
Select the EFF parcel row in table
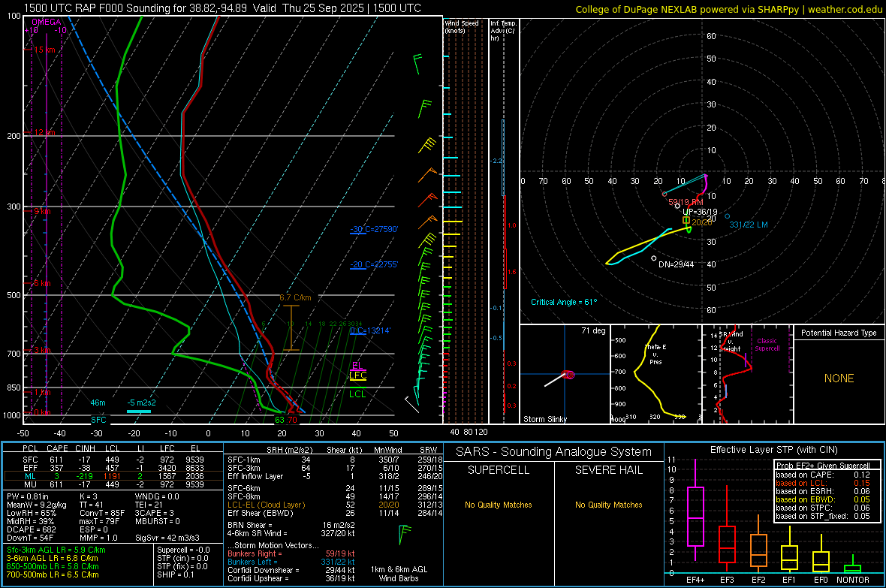113,468
